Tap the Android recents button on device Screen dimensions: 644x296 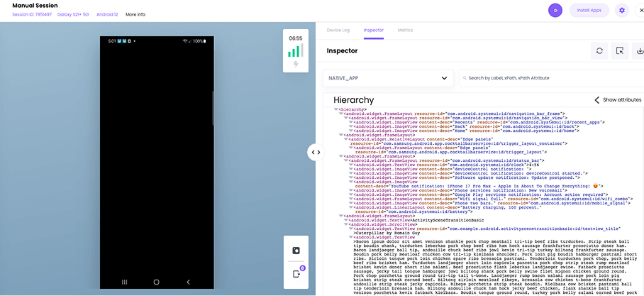pos(126,282)
